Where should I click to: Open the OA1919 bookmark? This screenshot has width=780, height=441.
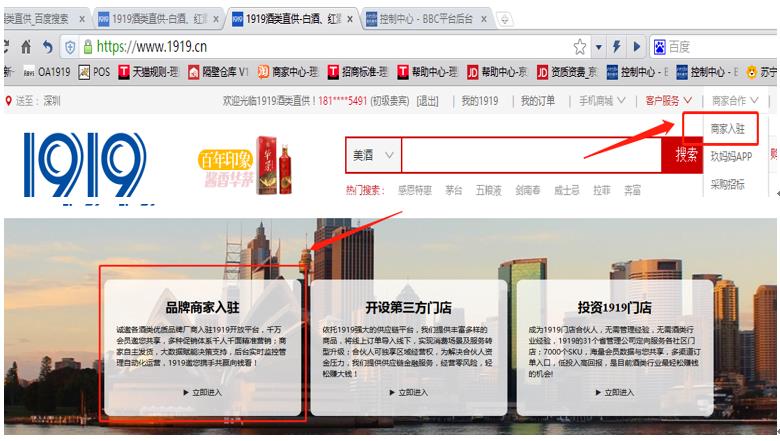pyautogui.click(x=47, y=73)
